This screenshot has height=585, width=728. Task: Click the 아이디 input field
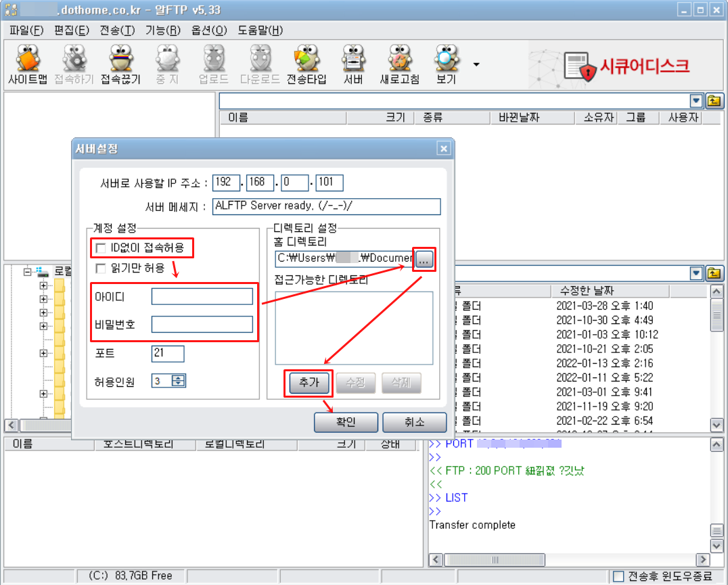click(202, 296)
